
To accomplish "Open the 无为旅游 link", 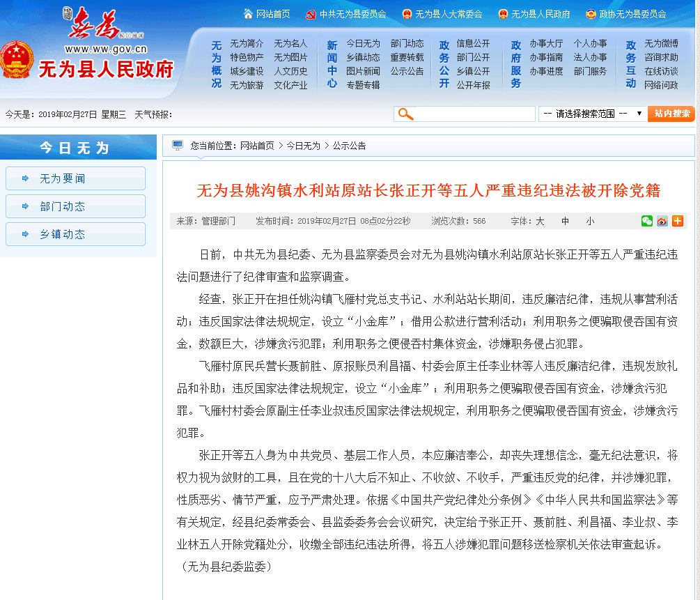I will (x=247, y=85).
